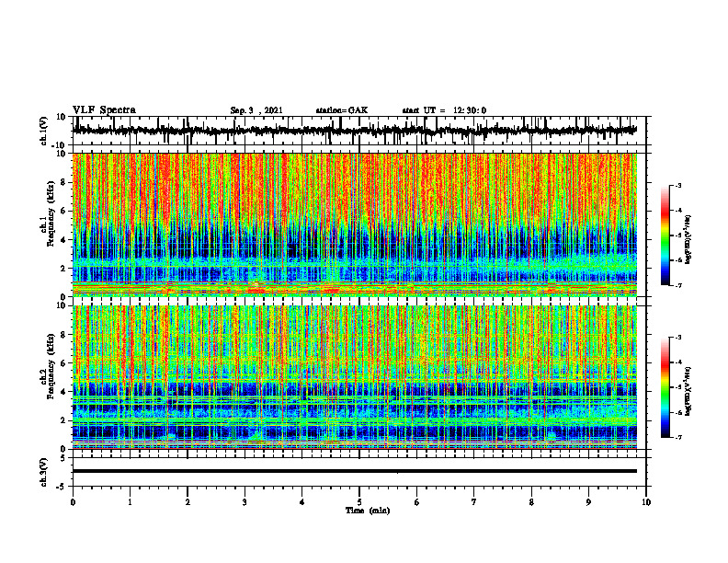The width and height of the screenshot is (728, 563).
Task: Click the "-7" label on ch.2 color scale
Action: pos(677,438)
